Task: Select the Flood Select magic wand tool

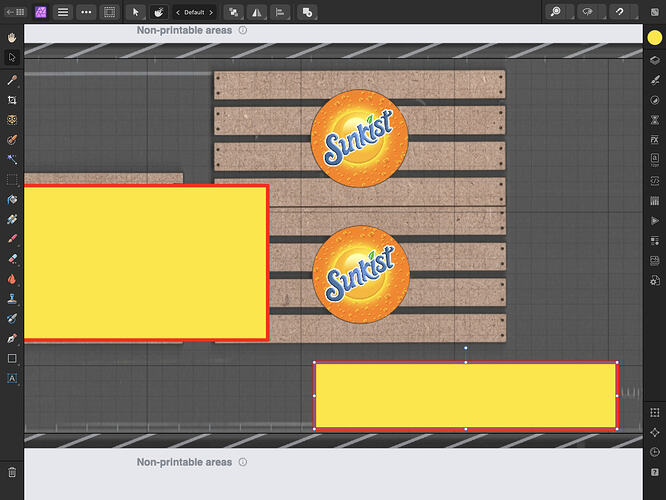Action: click(12, 159)
